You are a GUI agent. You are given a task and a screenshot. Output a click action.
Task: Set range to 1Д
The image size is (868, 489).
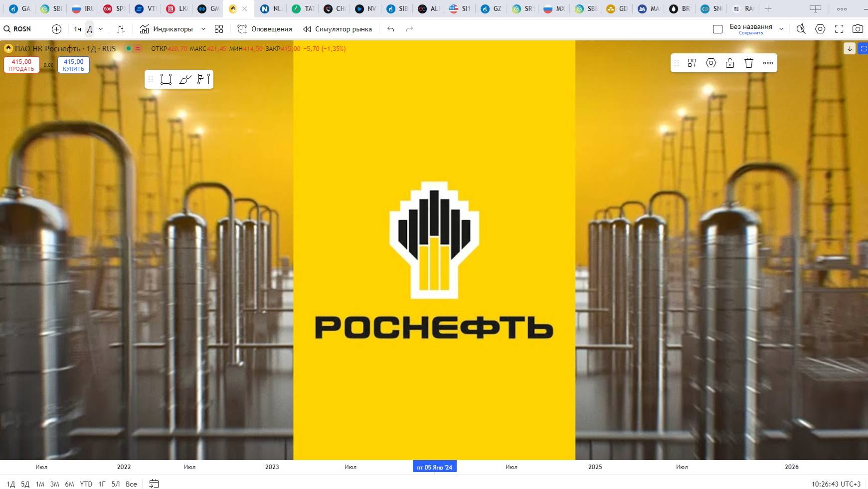click(x=11, y=484)
